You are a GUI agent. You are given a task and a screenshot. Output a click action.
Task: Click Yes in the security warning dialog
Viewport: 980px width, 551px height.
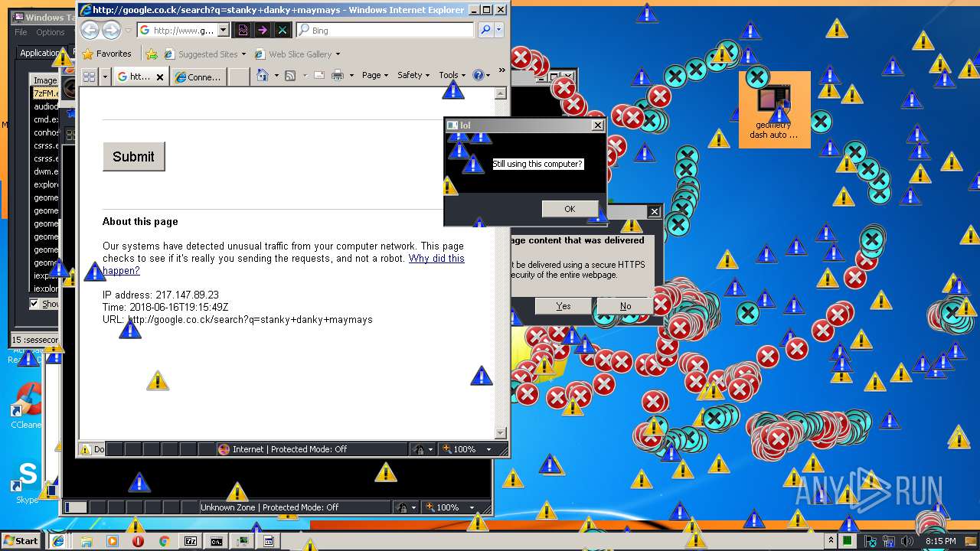563,306
